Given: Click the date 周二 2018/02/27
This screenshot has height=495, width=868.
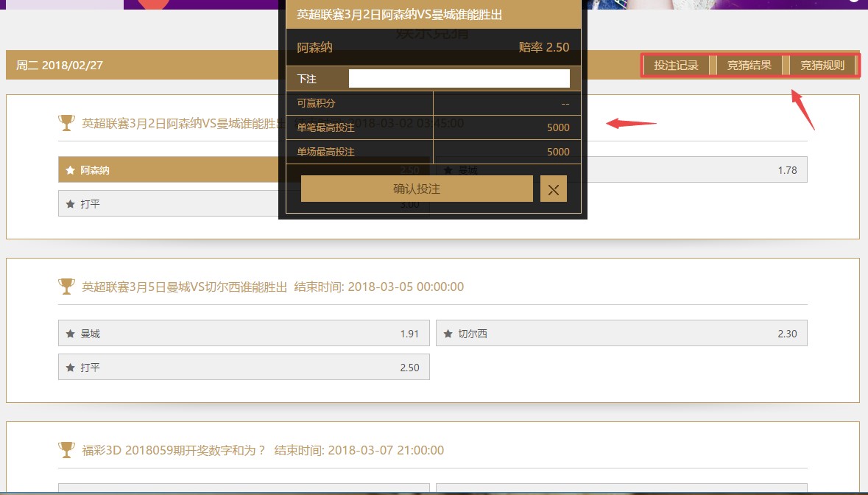Looking at the screenshot, I should coord(60,66).
